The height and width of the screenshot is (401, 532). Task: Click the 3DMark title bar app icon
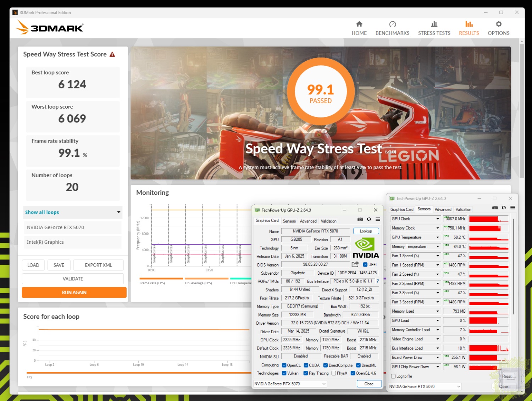[15, 12]
